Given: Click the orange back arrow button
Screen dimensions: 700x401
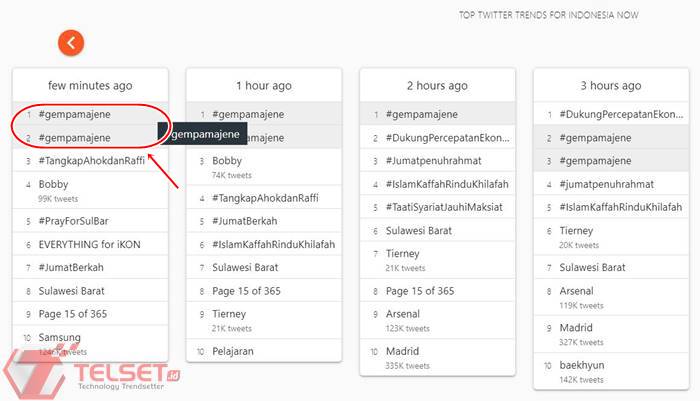Looking at the screenshot, I should [71, 42].
